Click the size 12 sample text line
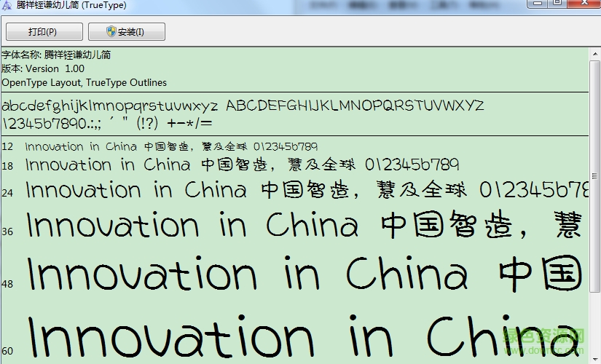 coord(171,146)
